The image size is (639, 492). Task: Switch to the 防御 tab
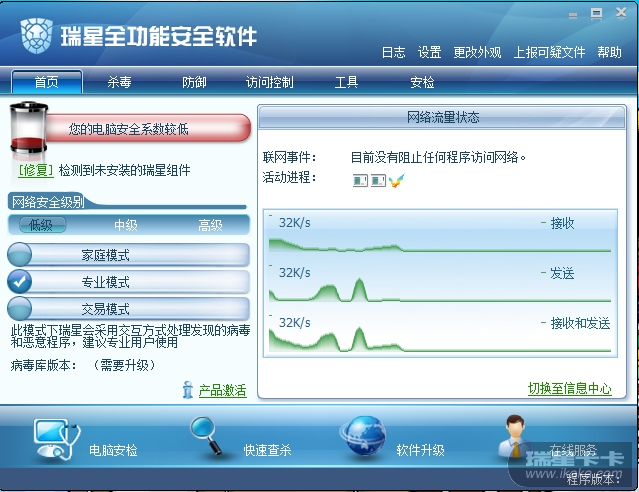194,82
